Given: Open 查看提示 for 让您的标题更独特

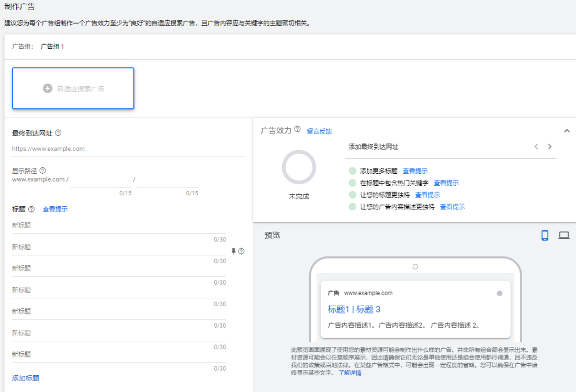Looking at the screenshot, I should coord(427,195).
